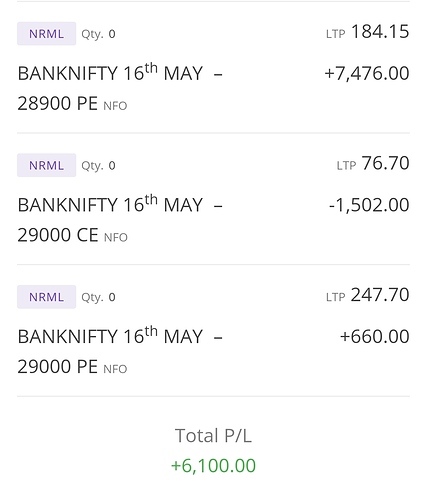Viewport: 426px width, 500px height.
Task: Tap the NRML badge of 28900 PE
Action: [x=46, y=34]
